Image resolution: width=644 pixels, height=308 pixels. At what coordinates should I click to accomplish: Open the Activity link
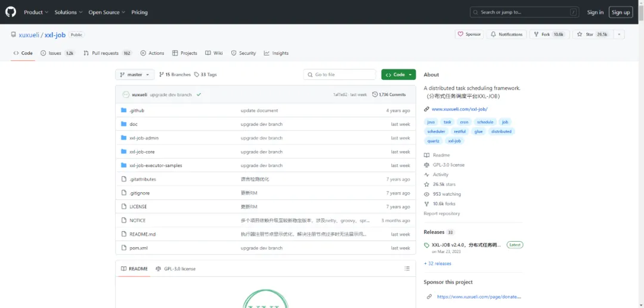(436, 174)
